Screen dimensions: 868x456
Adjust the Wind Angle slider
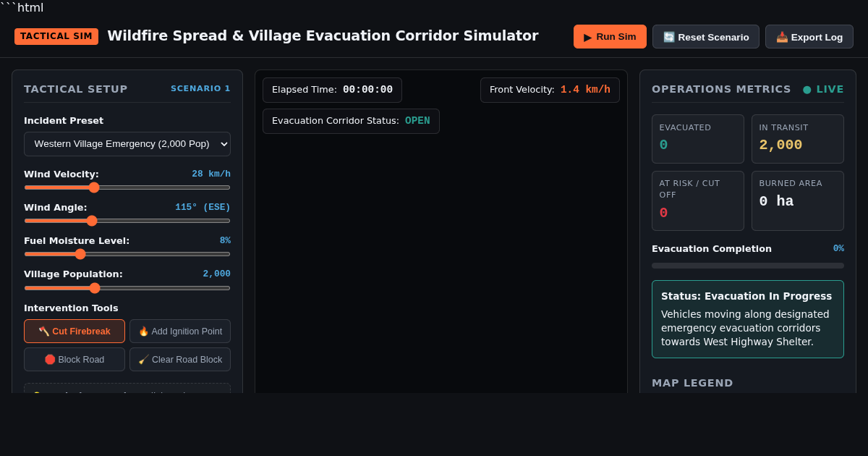click(x=127, y=221)
